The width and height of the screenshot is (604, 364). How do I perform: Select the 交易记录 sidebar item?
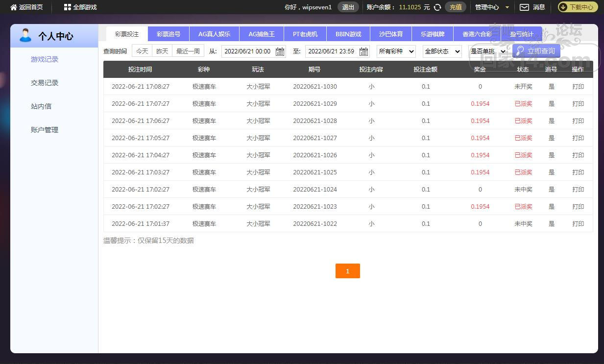pos(45,83)
